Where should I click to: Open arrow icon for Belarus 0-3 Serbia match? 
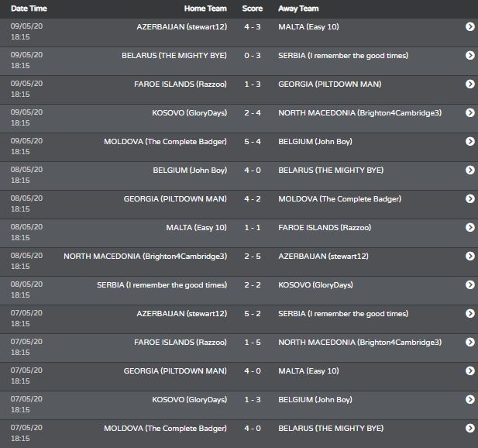coord(469,55)
